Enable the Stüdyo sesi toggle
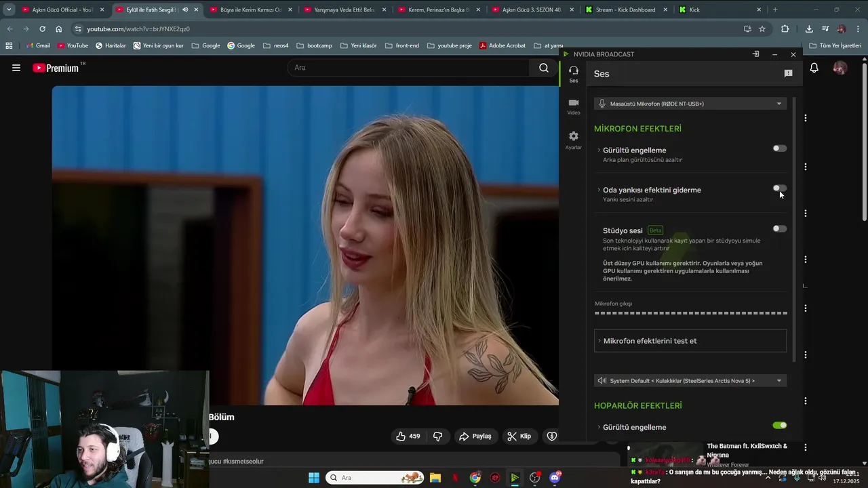This screenshot has width=868, height=488. (x=780, y=228)
